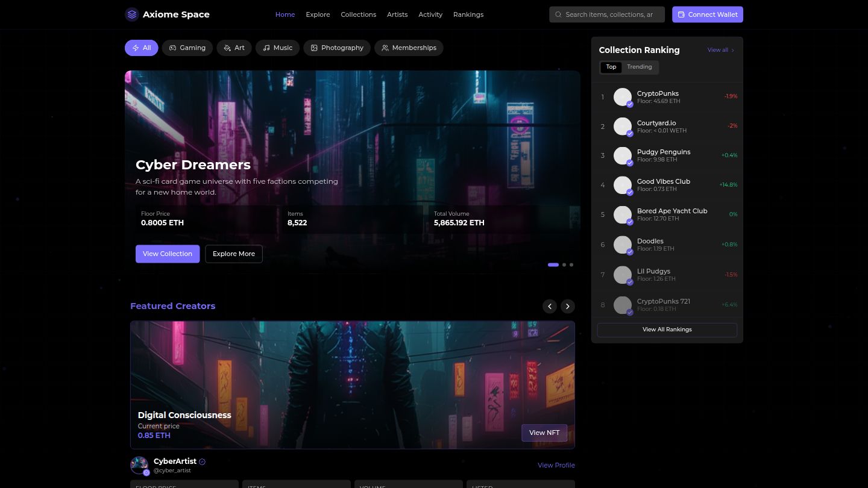868x488 pixels.
Task: Toggle the All category filter pill
Action: coord(141,48)
